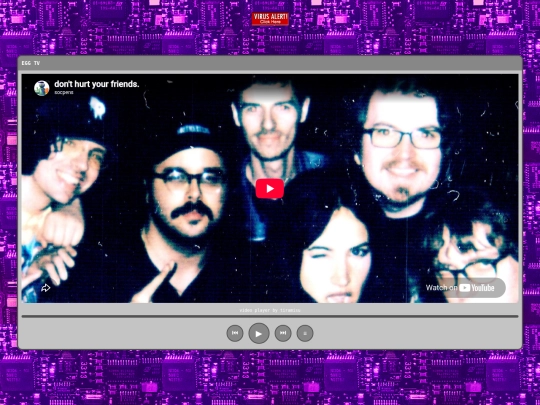
Task: Click the EGG TV window title
Action: (31, 63)
